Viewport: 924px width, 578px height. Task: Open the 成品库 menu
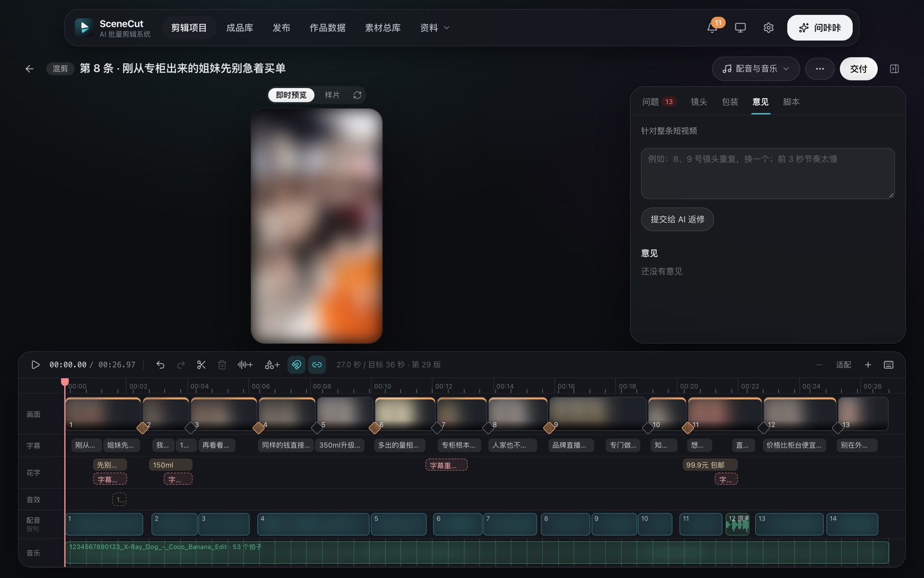pos(240,28)
